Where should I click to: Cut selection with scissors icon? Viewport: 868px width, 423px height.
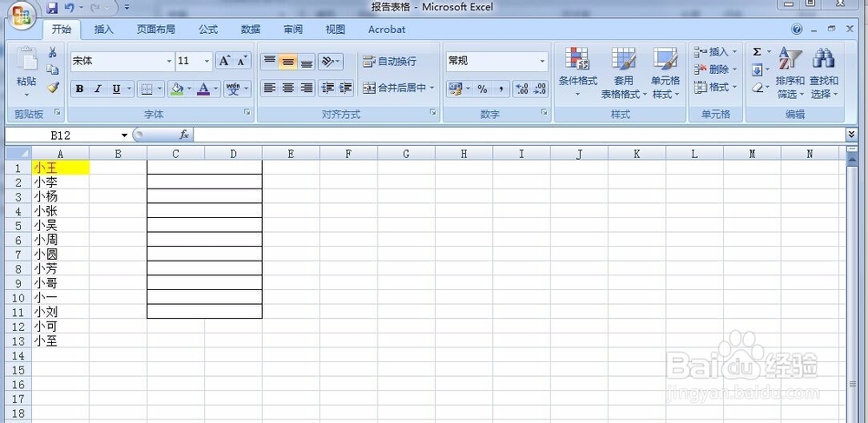point(53,52)
